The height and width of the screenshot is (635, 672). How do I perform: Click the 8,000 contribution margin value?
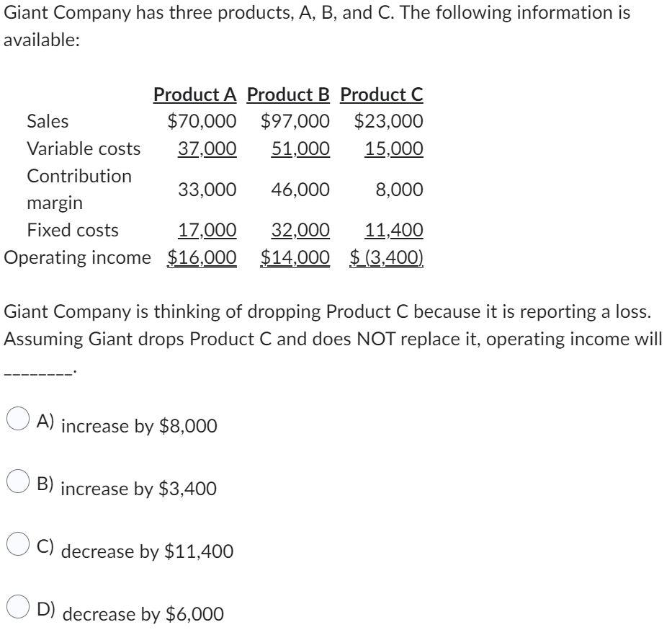pyautogui.click(x=400, y=190)
